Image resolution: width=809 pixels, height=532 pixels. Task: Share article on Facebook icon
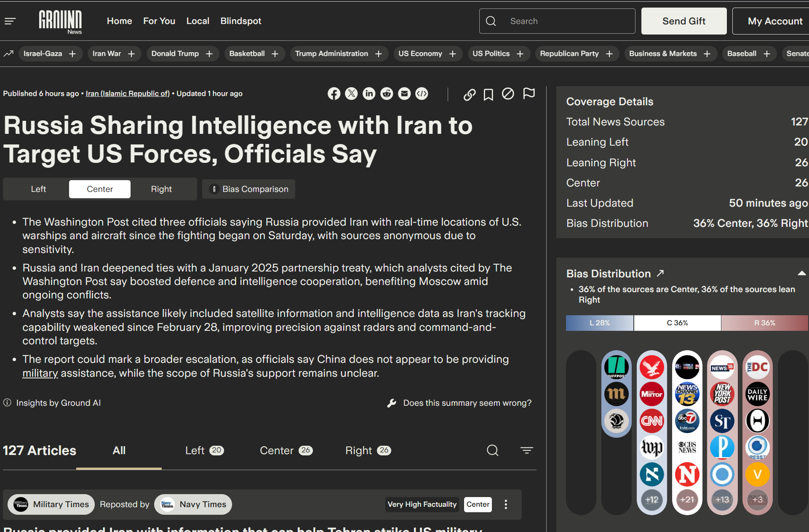[x=334, y=93]
